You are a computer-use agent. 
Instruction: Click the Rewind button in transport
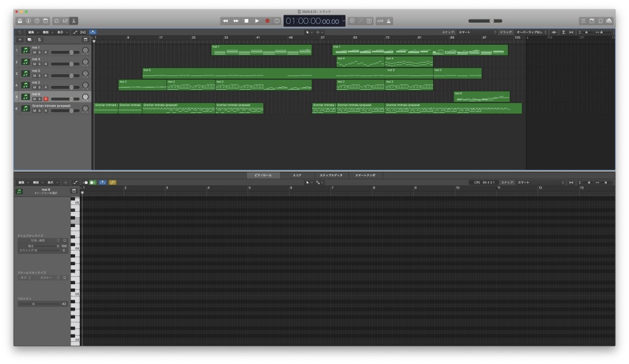(225, 21)
